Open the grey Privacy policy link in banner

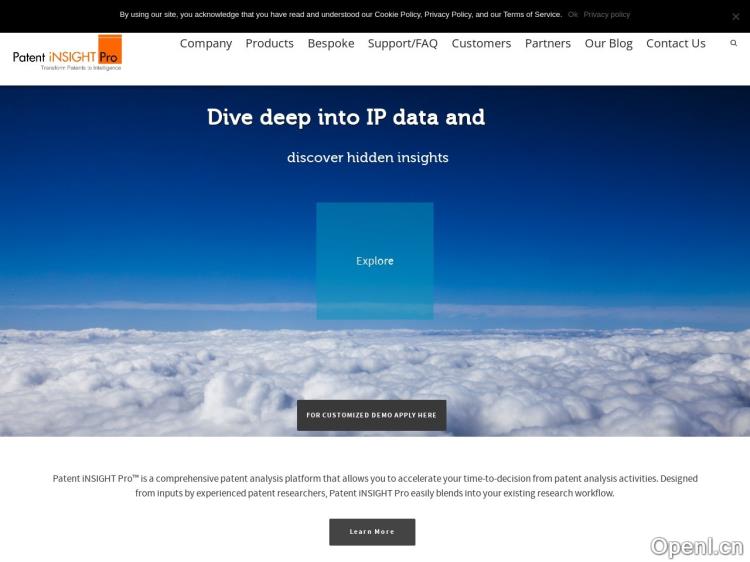click(606, 15)
